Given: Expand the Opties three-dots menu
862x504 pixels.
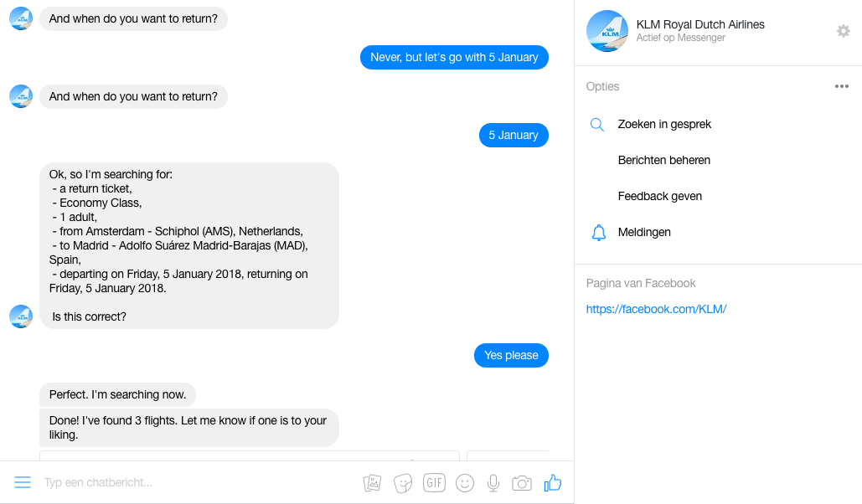Looking at the screenshot, I should point(841,86).
